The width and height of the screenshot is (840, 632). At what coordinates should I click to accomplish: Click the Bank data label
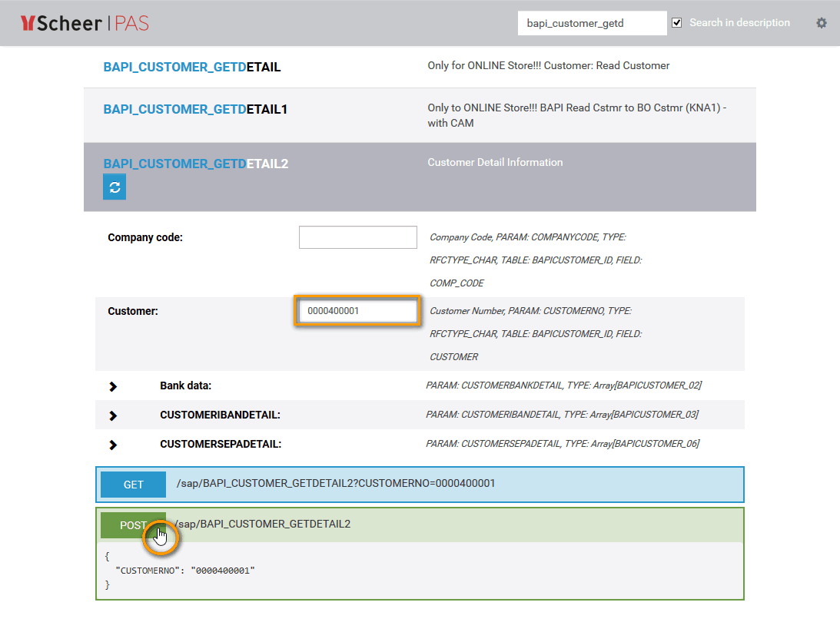[185, 385]
